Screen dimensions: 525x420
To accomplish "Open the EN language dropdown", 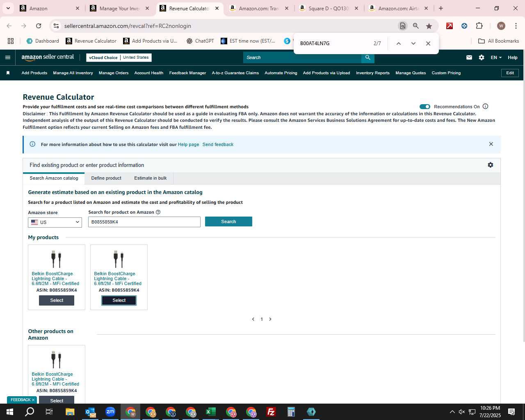I will [x=496, y=57].
